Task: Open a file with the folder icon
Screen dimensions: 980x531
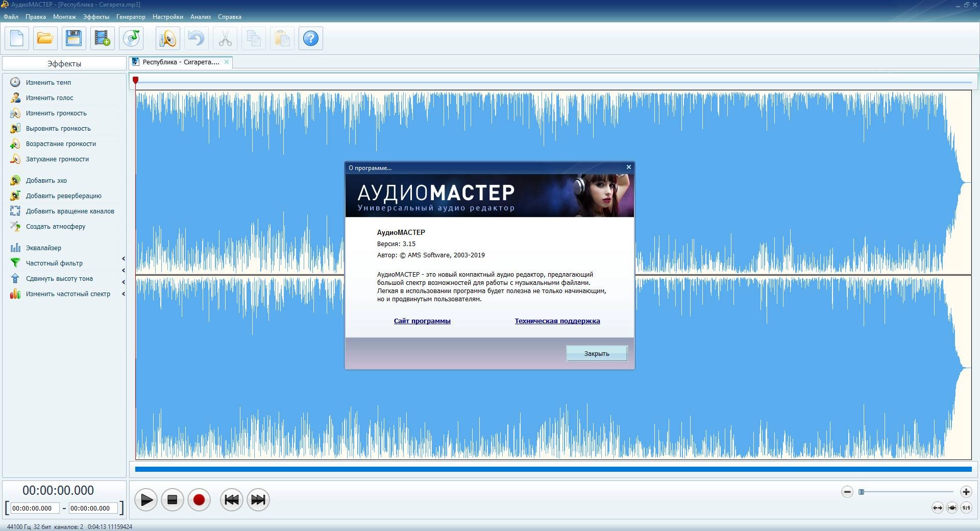Action: pyautogui.click(x=45, y=38)
